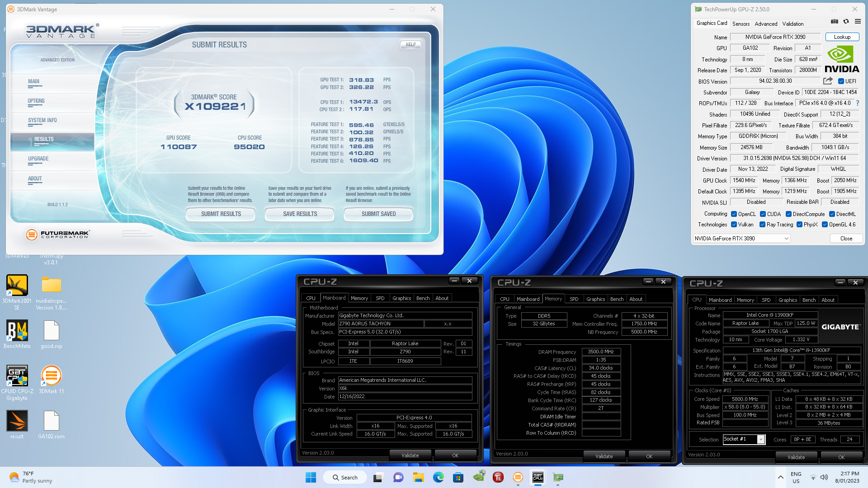Open the GPU selection dropdown in GPU-Z
The image size is (868, 488).
[741, 239]
